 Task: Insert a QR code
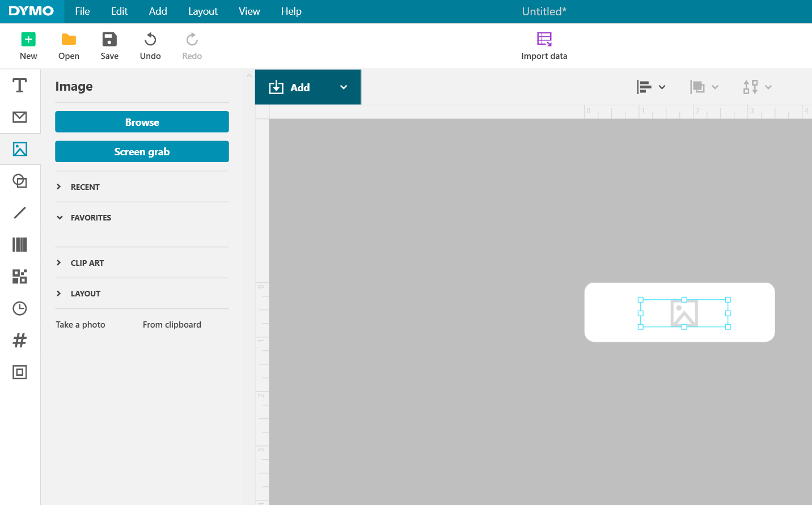click(x=20, y=276)
